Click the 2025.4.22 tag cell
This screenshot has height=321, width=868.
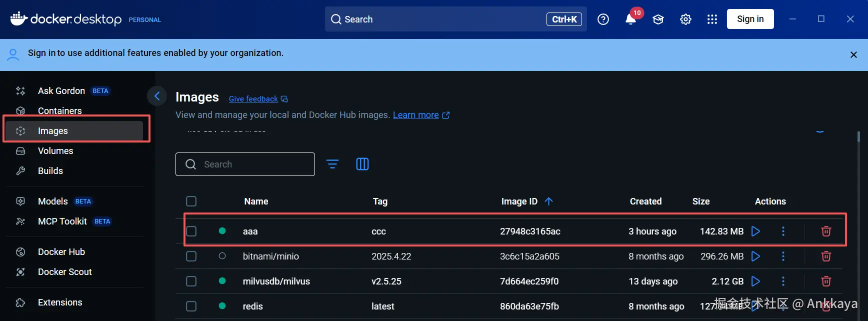391,256
